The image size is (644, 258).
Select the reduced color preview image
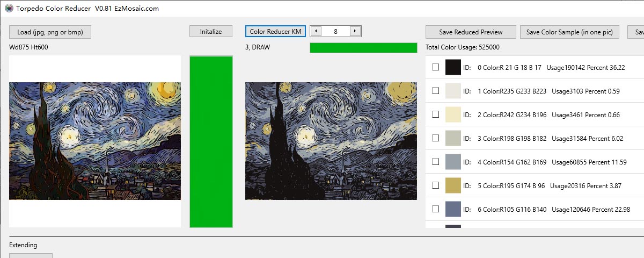tap(331, 141)
